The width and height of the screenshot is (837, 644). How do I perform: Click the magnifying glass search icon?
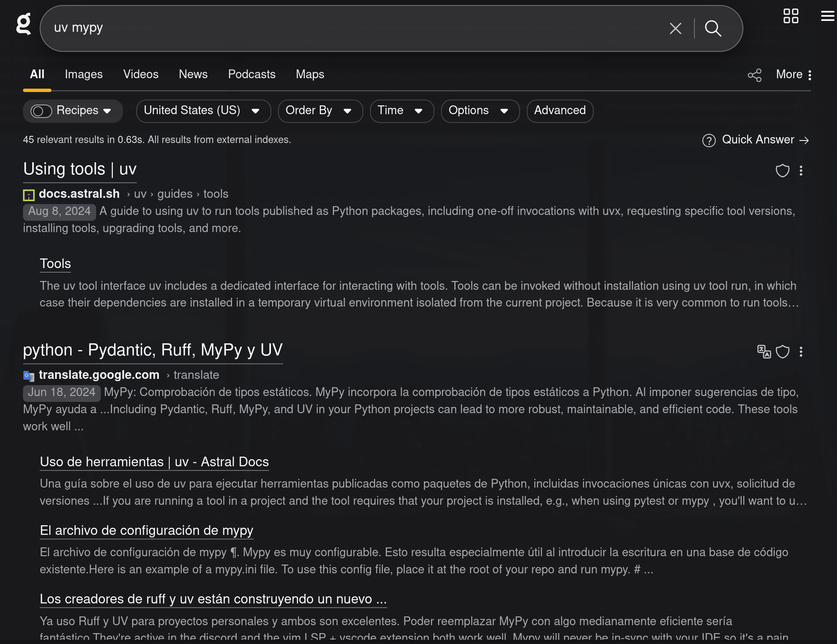tap(713, 28)
